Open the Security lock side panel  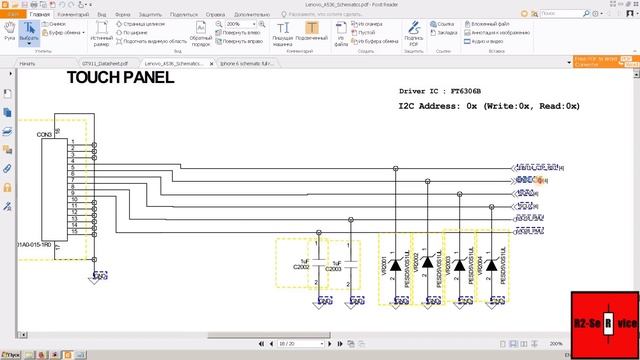point(7,187)
